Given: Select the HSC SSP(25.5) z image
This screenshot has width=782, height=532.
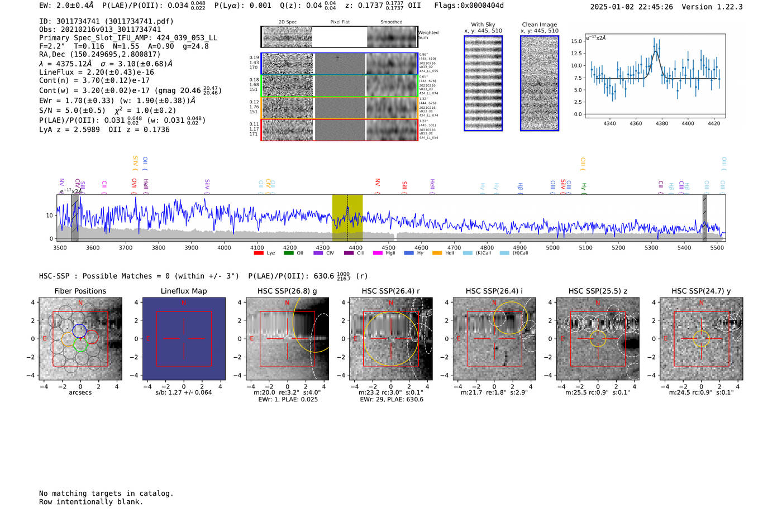Looking at the screenshot, I should (x=598, y=339).
